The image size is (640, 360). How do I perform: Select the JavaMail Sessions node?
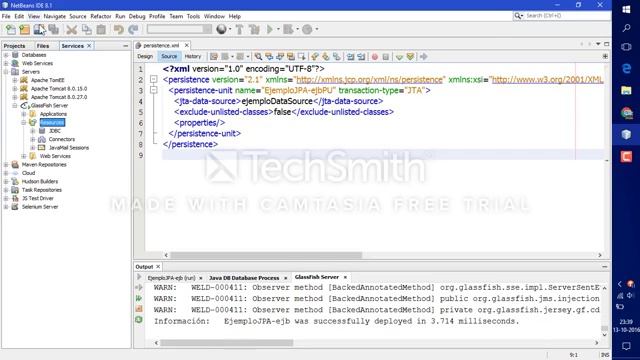pos(69,148)
